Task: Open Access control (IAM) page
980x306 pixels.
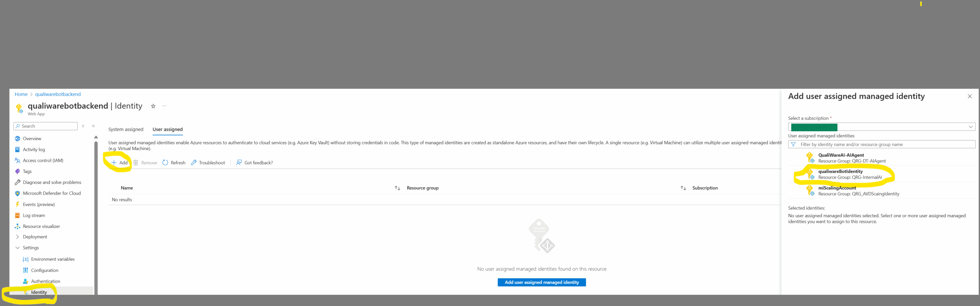Action: (x=43, y=160)
